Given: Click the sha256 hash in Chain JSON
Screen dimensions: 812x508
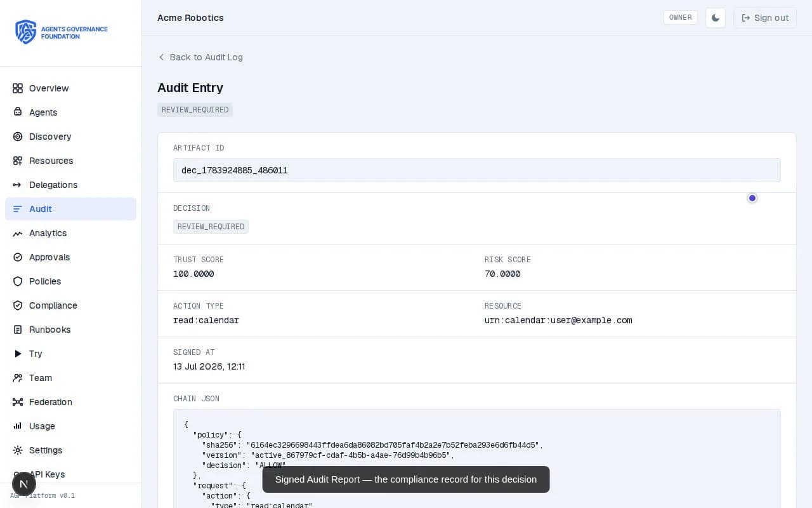Looking at the screenshot, I should coord(394,445).
